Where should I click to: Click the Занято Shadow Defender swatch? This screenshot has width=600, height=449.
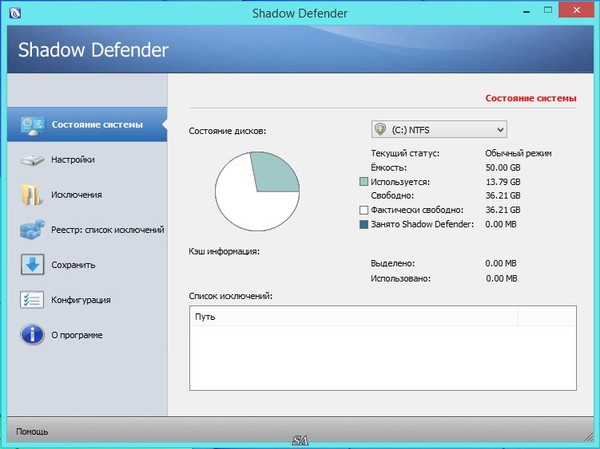pos(364,224)
